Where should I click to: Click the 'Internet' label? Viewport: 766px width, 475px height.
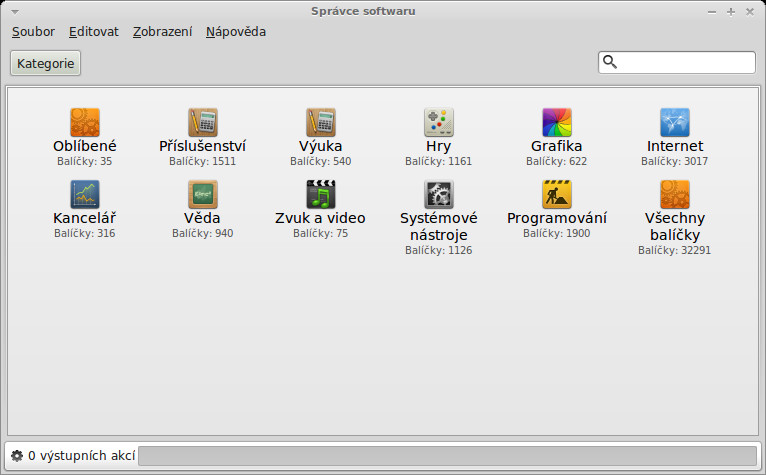click(675, 146)
